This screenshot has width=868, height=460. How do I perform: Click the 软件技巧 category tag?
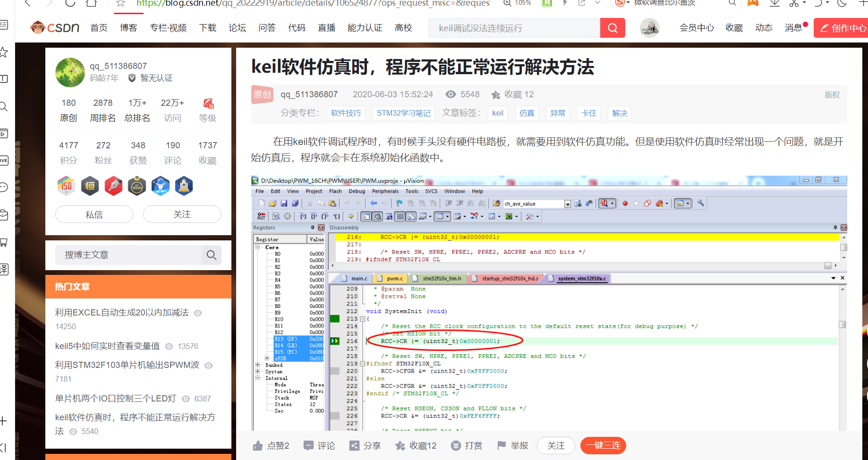(x=346, y=113)
